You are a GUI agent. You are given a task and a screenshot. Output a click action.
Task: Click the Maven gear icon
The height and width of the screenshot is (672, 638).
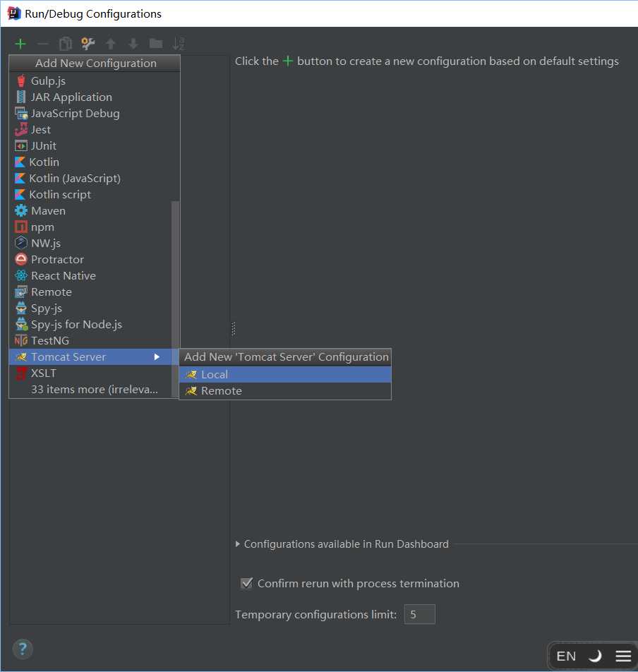(21, 210)
